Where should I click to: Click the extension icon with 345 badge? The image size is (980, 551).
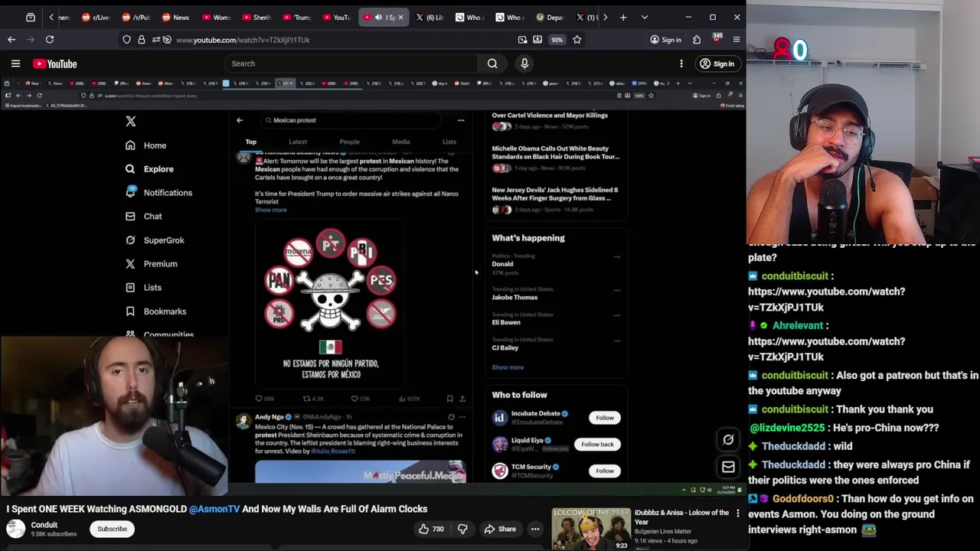[x=717, y=38]
